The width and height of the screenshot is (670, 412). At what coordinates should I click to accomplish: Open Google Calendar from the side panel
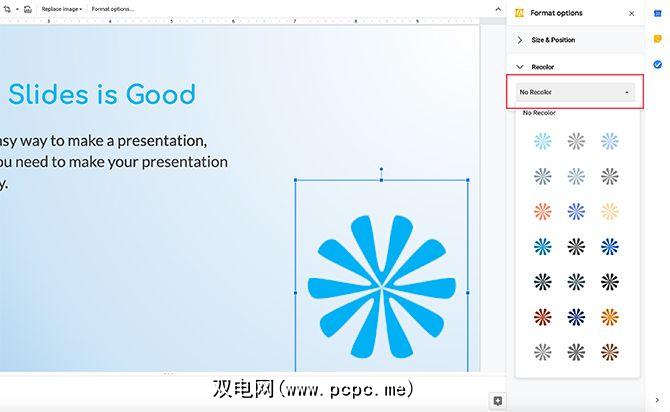click(x=658, y=14)
